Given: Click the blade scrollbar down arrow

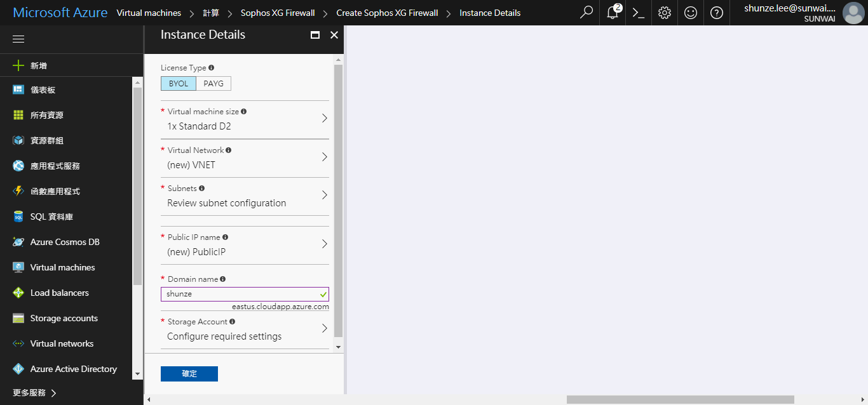Looking at the screenshot, I should tap(338, 347).
